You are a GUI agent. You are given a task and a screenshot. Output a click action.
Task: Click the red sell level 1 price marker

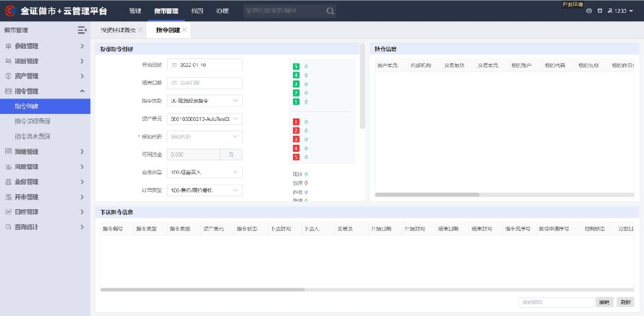(296, 122)
